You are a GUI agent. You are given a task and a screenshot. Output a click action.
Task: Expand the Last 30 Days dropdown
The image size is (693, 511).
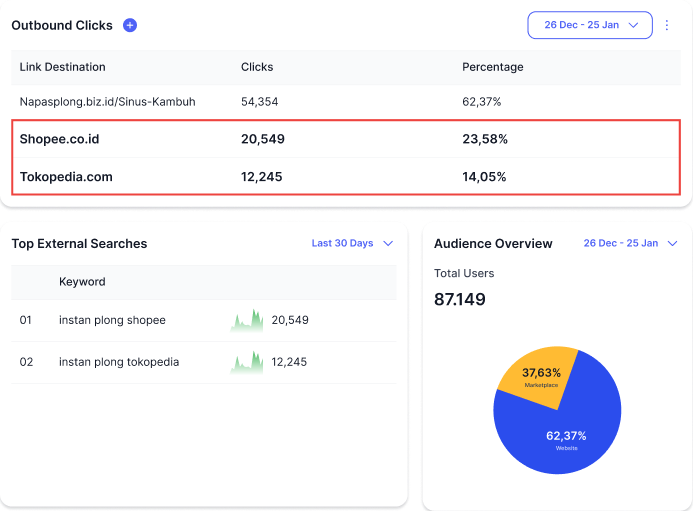pyautogui.click(x=353, y=243)
